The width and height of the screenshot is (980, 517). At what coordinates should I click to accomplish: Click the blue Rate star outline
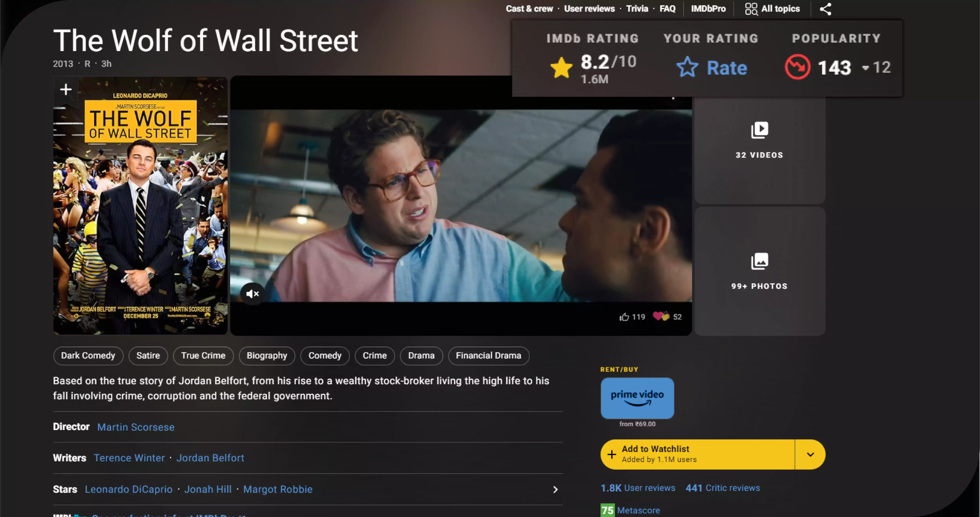tap(687, 67)
